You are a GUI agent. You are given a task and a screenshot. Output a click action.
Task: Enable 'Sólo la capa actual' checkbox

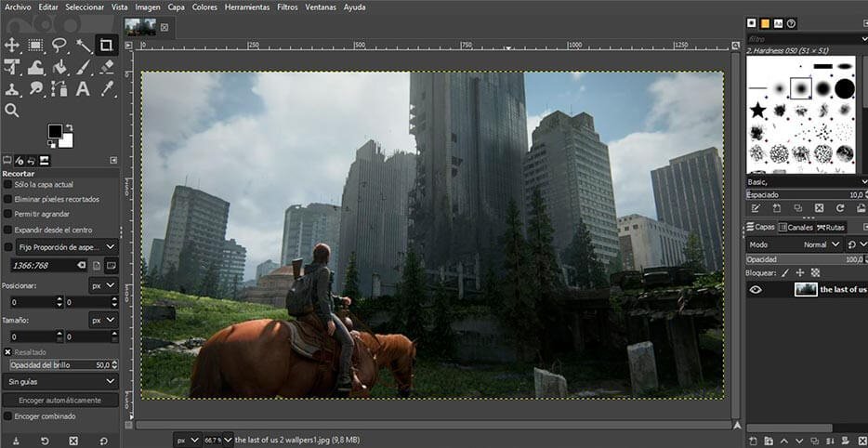click(8, 185)
